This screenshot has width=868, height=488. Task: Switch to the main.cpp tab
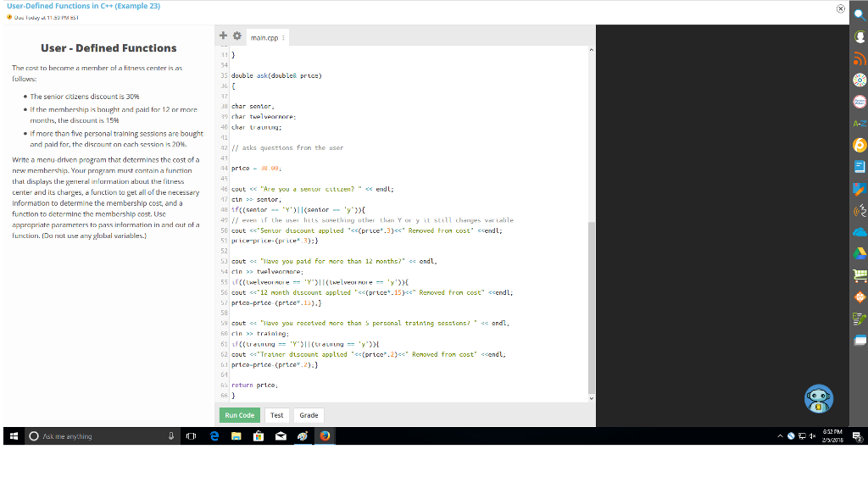point(264,37)
